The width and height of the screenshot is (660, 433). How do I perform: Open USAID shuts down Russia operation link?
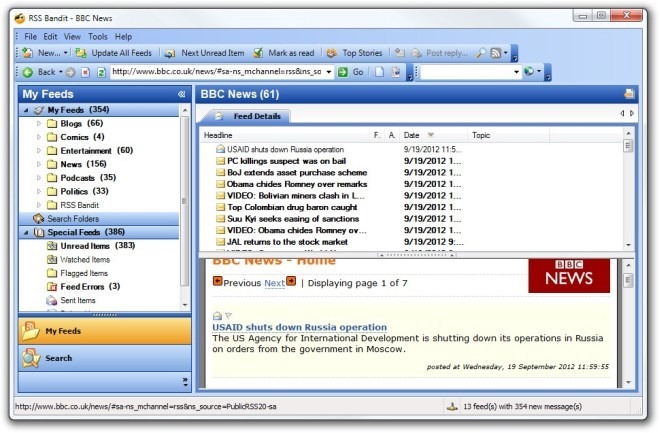tap(299, 327)
